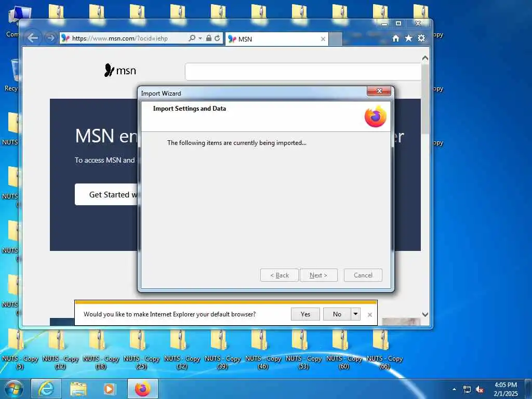Click the search magnifier in IE address bar
Image resolution: width=532 pixels, height=399 pixels.
(x=192, y=38)
